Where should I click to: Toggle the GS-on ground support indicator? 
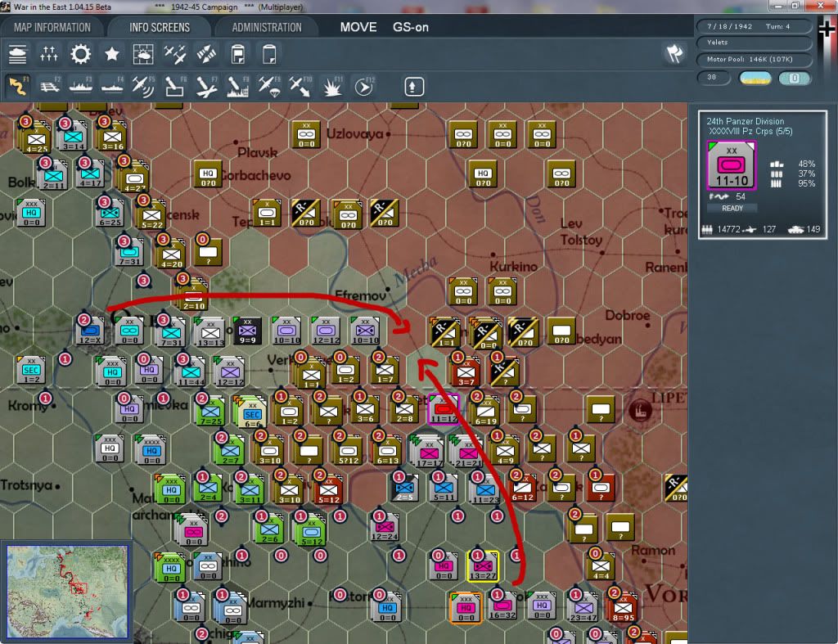point(411,27)
